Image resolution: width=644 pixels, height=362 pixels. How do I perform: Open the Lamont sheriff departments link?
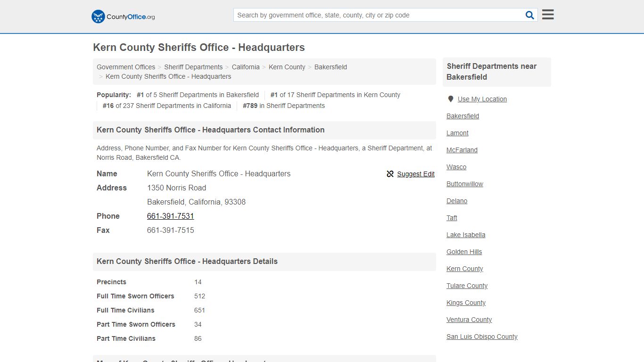[x=457, y=133]
